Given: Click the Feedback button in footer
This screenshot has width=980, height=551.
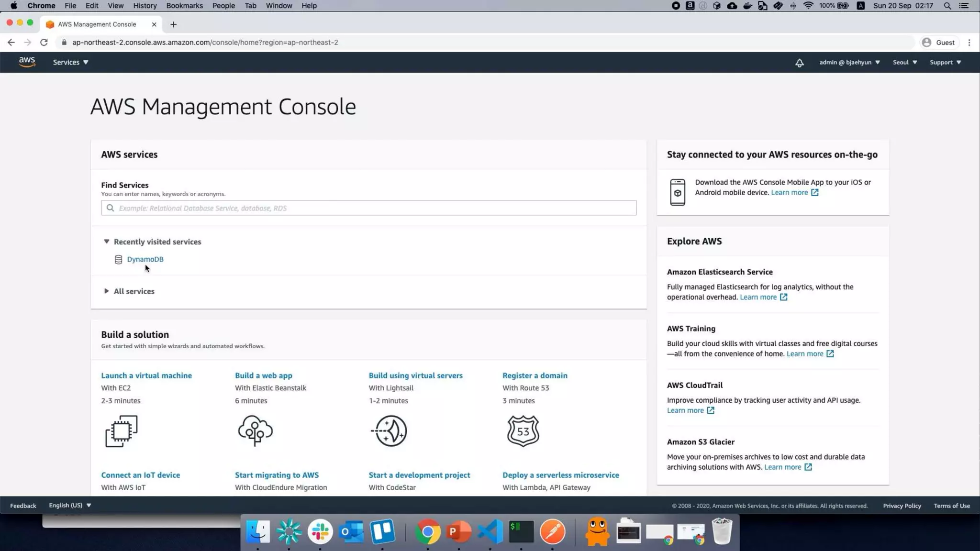Looking at the screenshot, I should coord(23,506).
